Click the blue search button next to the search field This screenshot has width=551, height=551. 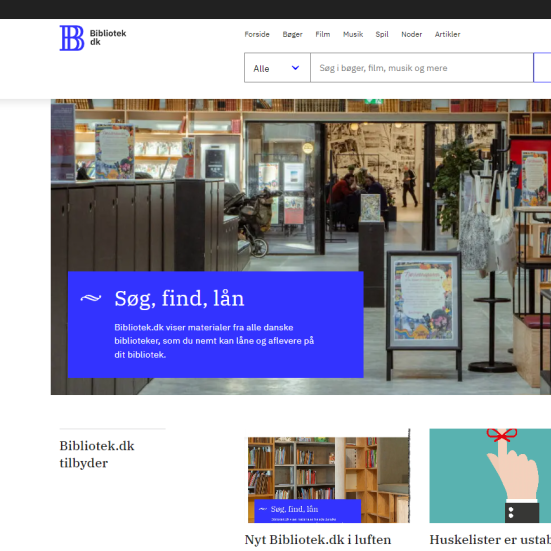[x=542, y=68]
